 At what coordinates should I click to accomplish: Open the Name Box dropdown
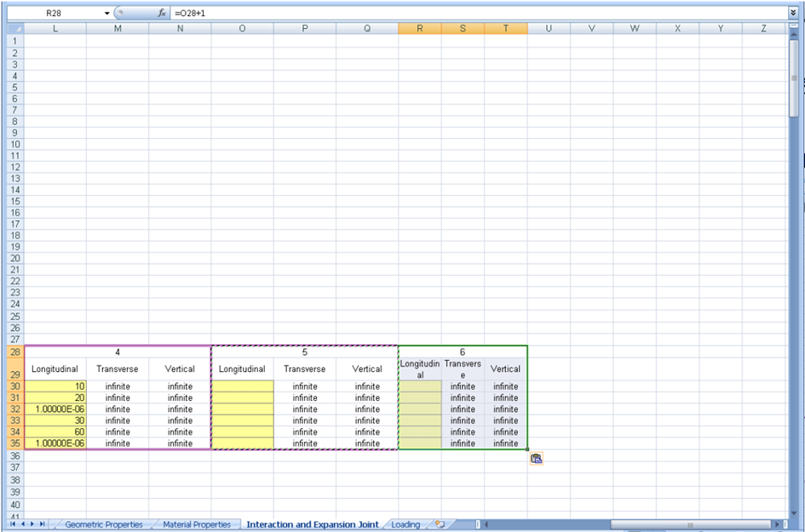click(x=108, y=13)
